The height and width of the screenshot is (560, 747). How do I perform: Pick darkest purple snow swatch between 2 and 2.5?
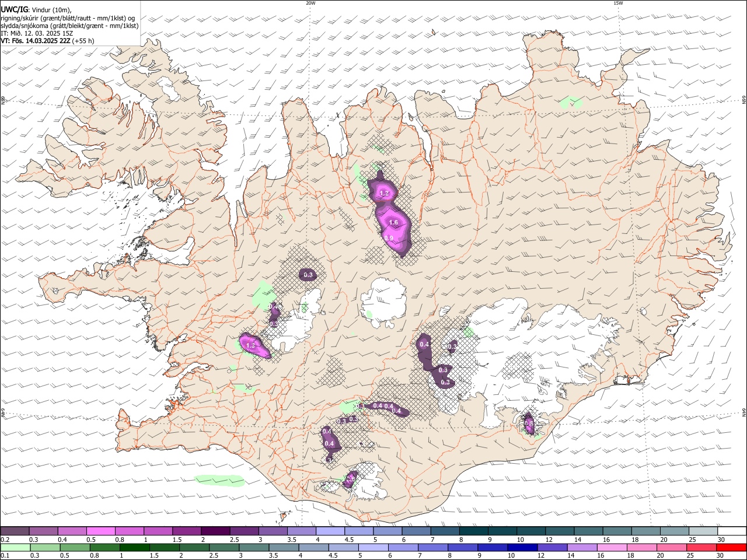click(x=215, y=531)
